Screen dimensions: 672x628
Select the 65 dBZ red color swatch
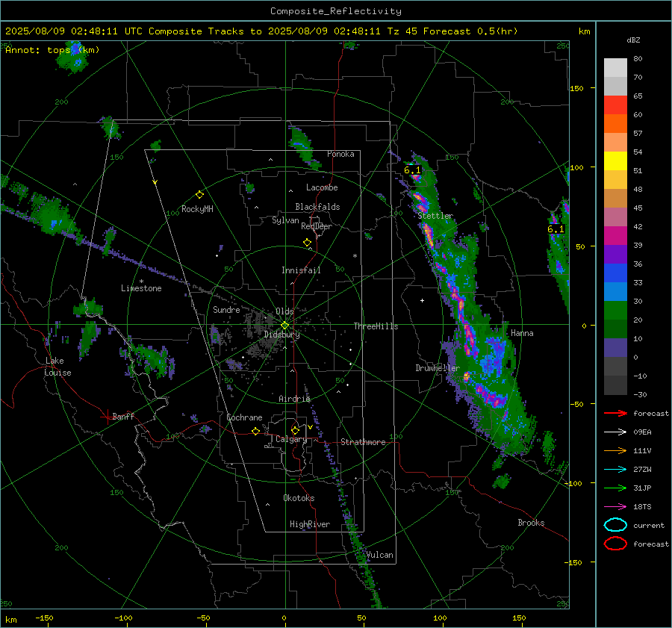point(615,105)
